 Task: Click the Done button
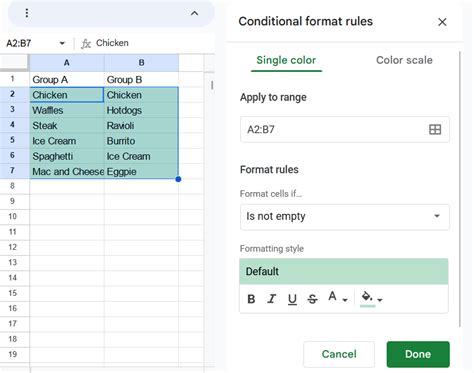click(418, 354)
